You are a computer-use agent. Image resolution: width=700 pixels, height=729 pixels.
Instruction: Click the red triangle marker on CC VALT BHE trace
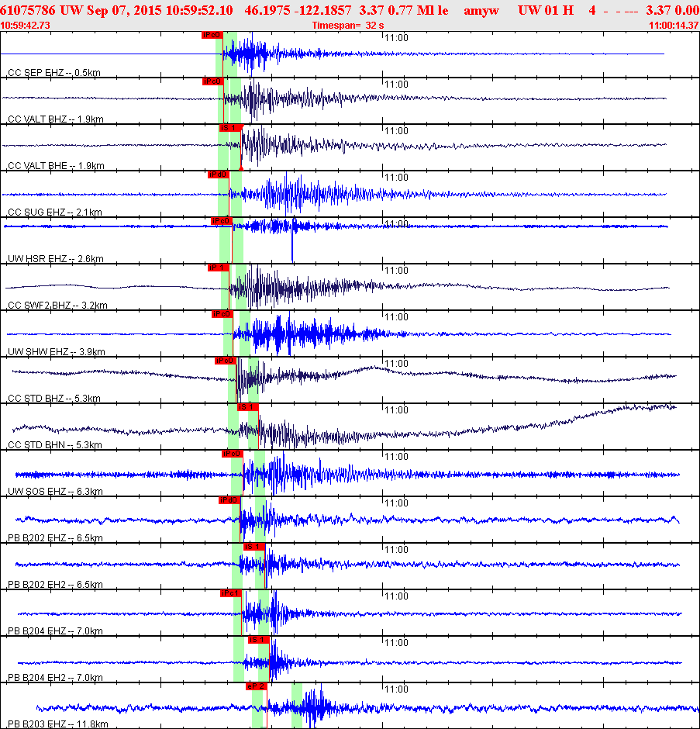(x=241, y=168)
